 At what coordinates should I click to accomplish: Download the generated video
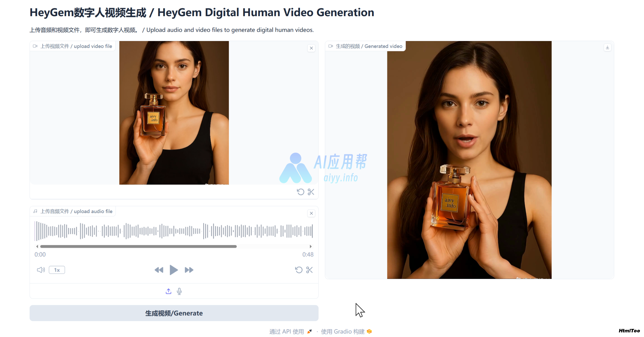click(608, 47)
